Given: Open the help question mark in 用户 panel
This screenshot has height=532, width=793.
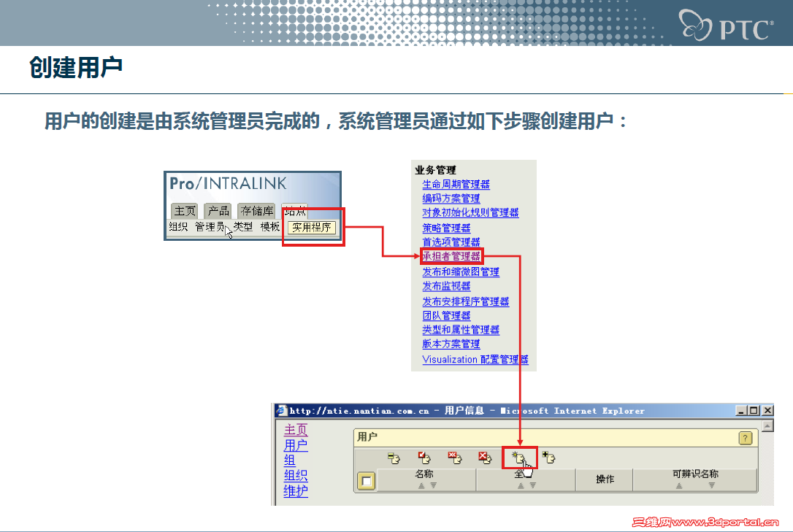Looking at the screenshot, I should pos(746,438).
